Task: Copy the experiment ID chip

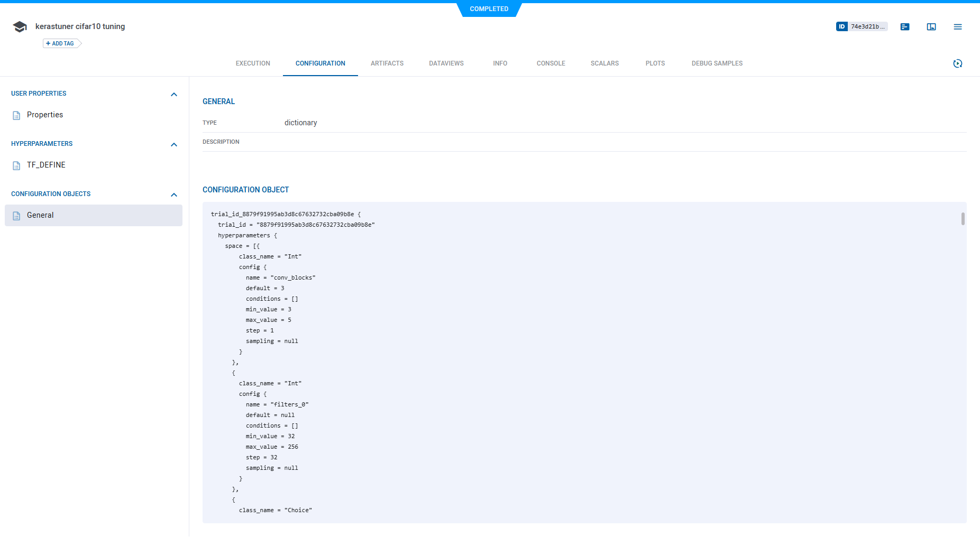Action: (x=862, y=26)
